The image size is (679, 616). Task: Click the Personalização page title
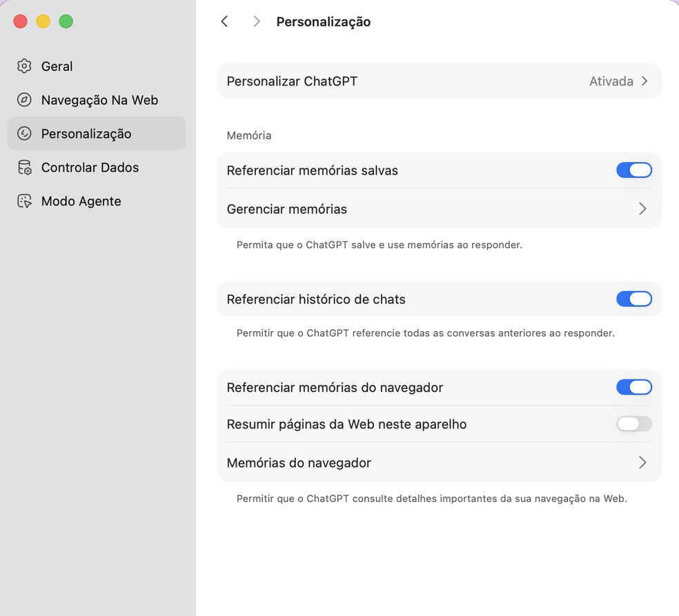click(x=323, y=22)
